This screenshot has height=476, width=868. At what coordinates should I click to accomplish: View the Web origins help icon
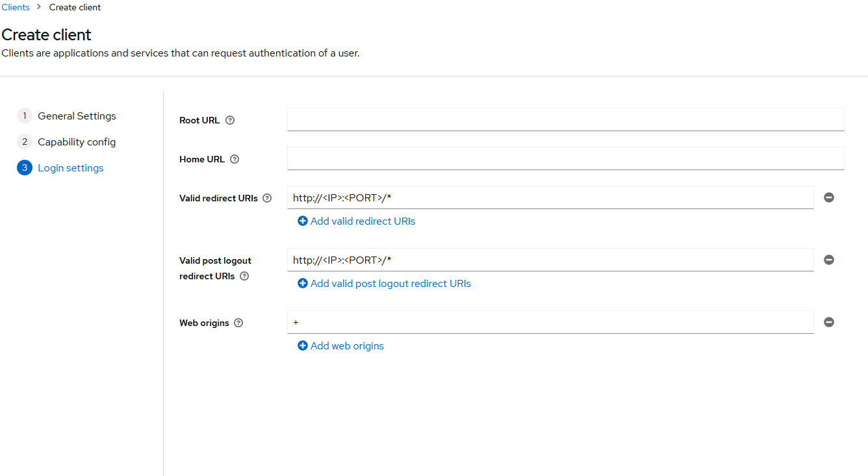click(238, 323)
